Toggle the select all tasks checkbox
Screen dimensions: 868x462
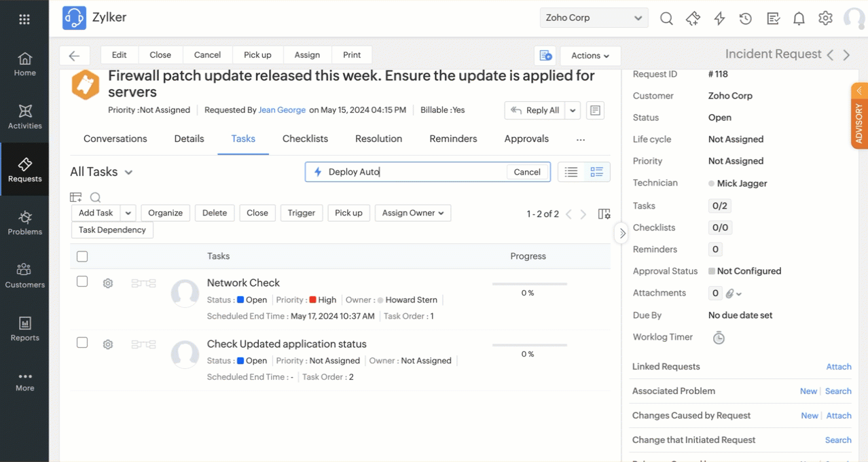82,256
